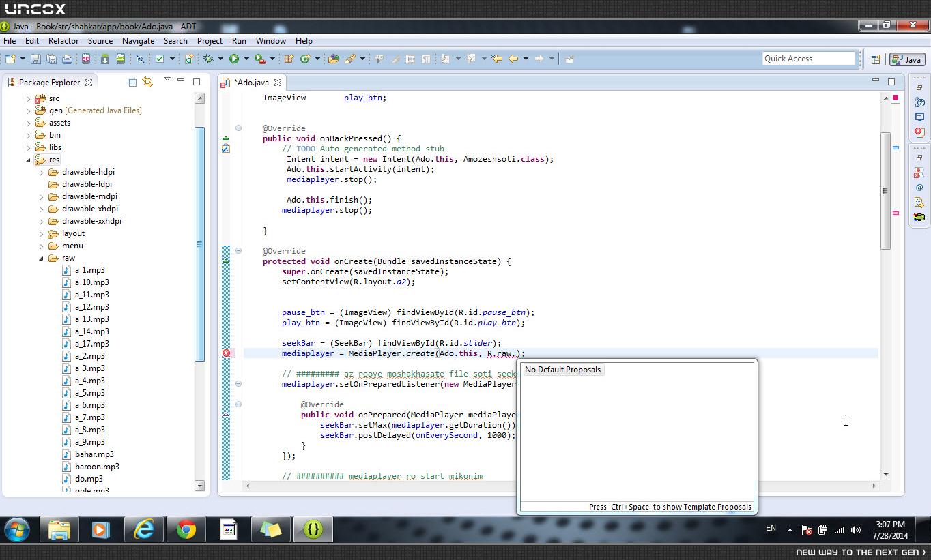Image resolution: width=931 pixels, height=560 pixels.
Task: Expand the assets folder
Action: (x=29, y=123)
